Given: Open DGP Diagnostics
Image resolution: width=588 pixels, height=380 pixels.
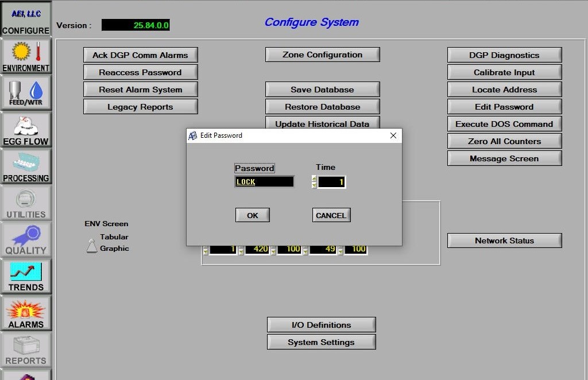Looking at the screenshot, I should 504,55.
